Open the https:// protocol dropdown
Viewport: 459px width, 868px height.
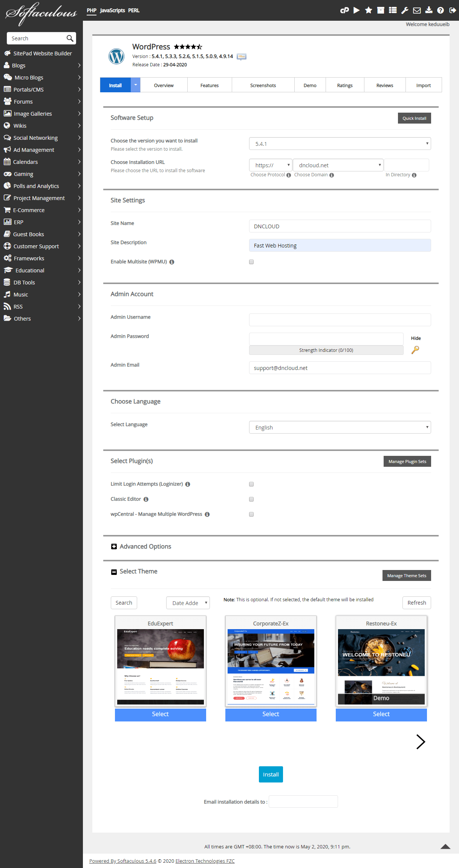[x=271, y=165]
